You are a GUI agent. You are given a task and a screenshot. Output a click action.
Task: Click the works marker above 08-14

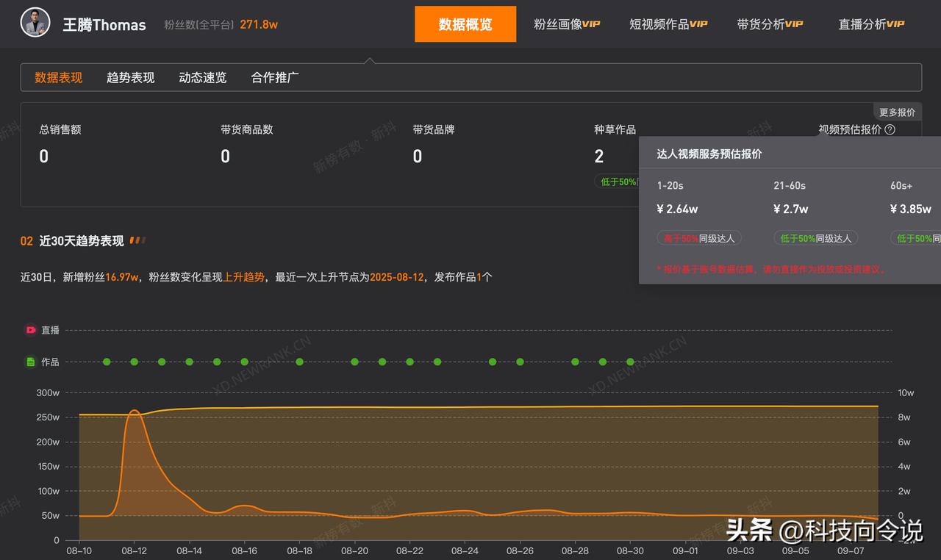(189, 362)
